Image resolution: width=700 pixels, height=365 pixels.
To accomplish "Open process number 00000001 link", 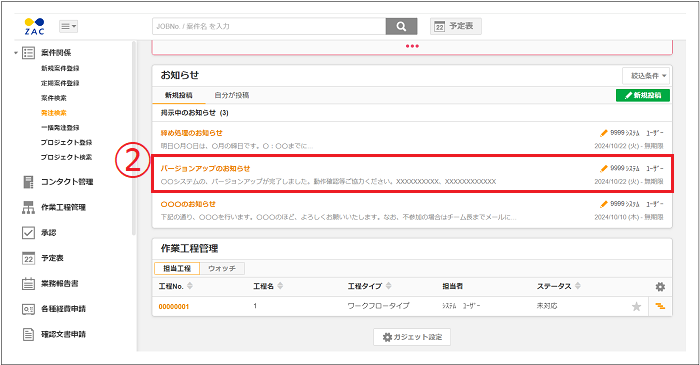I will tap(174, 307).
